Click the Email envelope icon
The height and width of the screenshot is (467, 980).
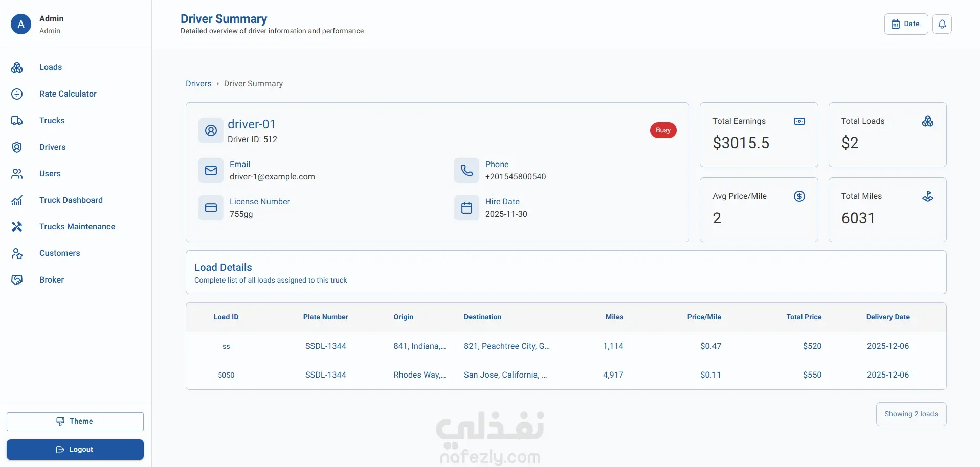pos(211,170)
